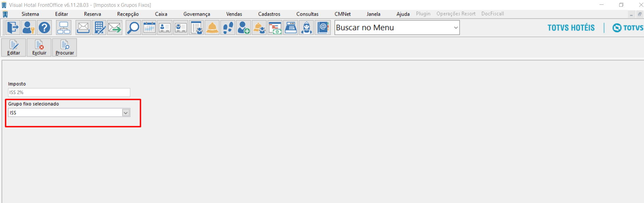Click the user with key icon

tap(29, 28)
